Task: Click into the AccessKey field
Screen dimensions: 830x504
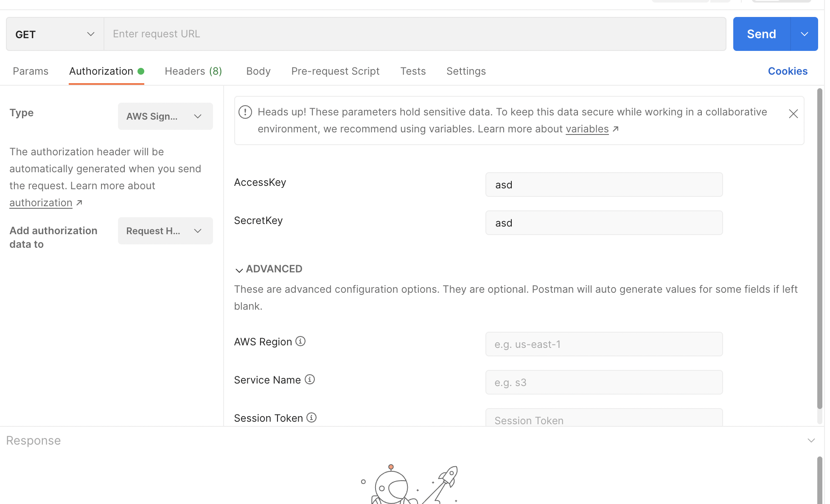Action: click(x=604, y=185)
